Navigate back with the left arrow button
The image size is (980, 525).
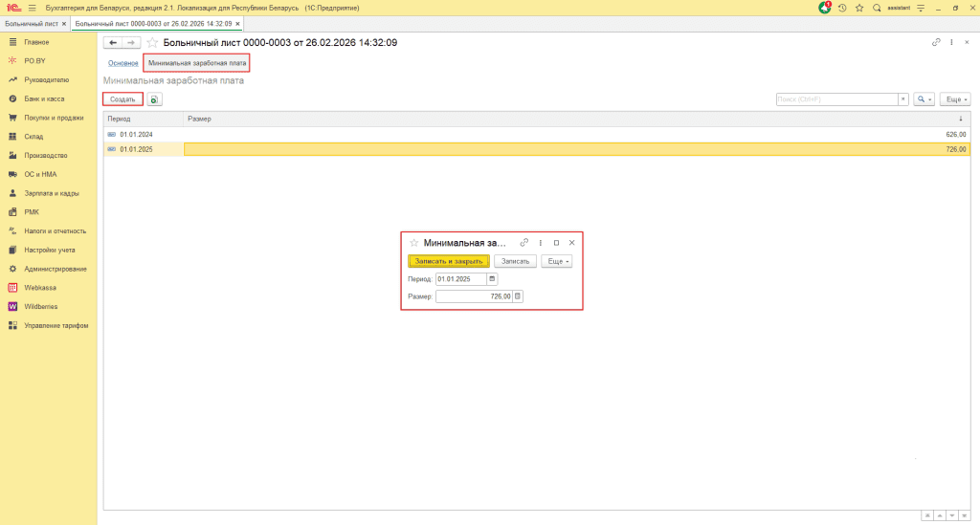tap(113, 43)
